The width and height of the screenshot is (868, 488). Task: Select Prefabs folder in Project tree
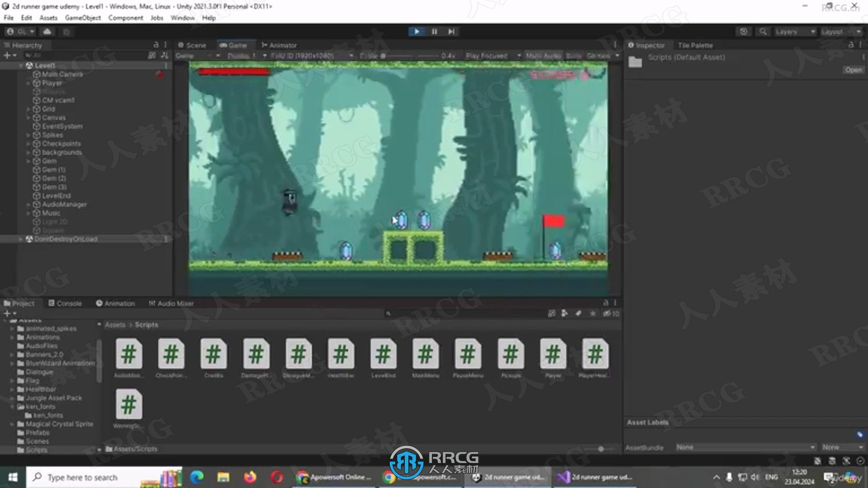click(37, 432)
